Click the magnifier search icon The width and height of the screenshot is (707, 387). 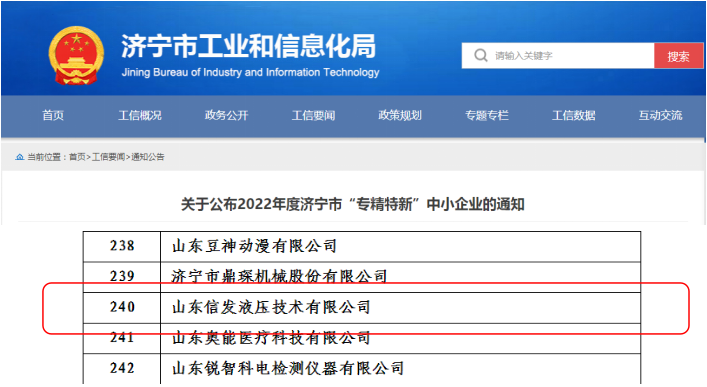pos(481,55)
